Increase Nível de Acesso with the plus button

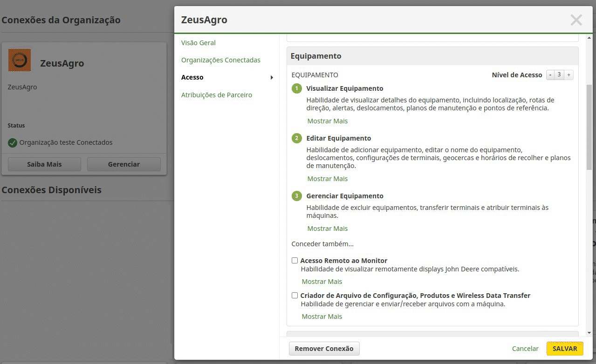pyautogui.click(x=569, y=75)
